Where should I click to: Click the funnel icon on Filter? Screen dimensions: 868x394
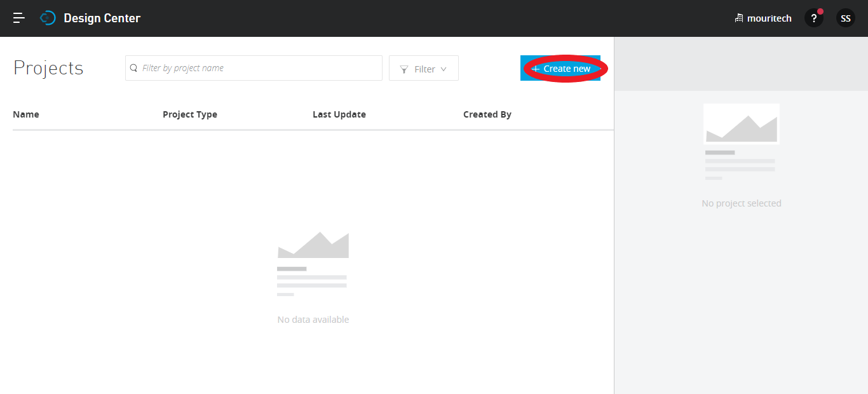[x=403, y=69]
